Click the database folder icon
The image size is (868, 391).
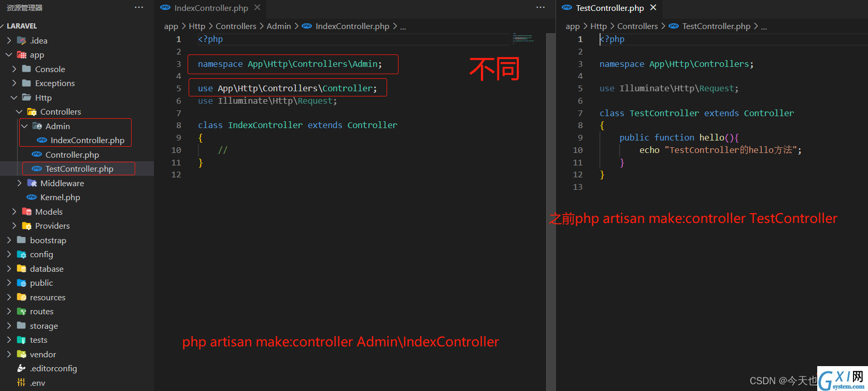[21, 269]
